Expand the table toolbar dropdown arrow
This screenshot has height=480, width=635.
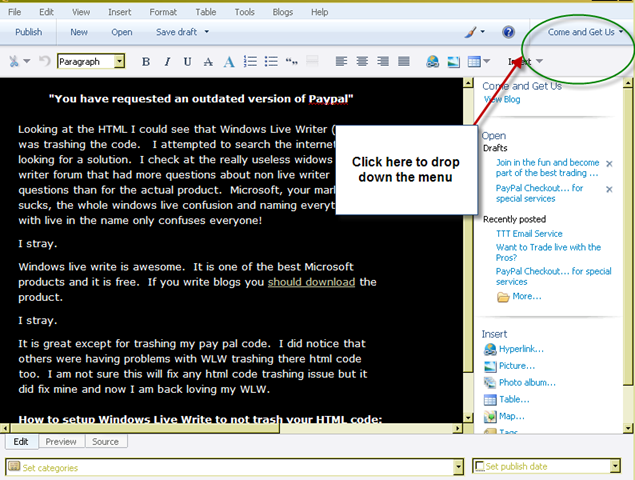point(486,62)
